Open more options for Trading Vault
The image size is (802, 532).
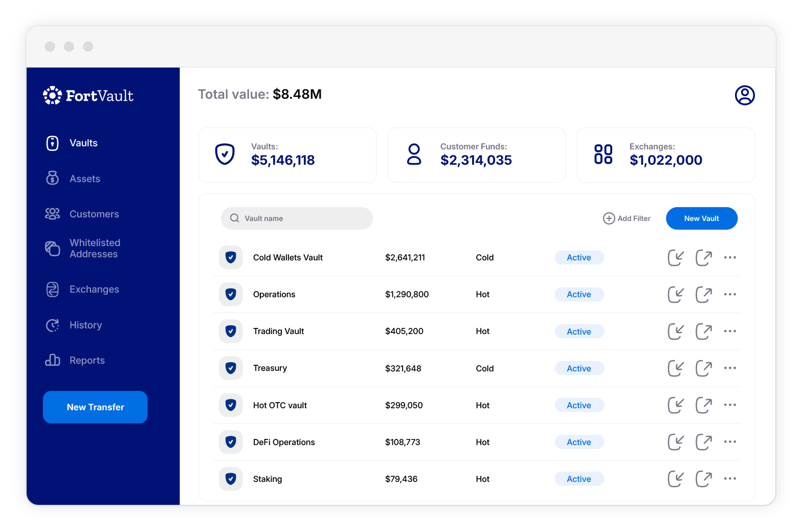[730, 331]
